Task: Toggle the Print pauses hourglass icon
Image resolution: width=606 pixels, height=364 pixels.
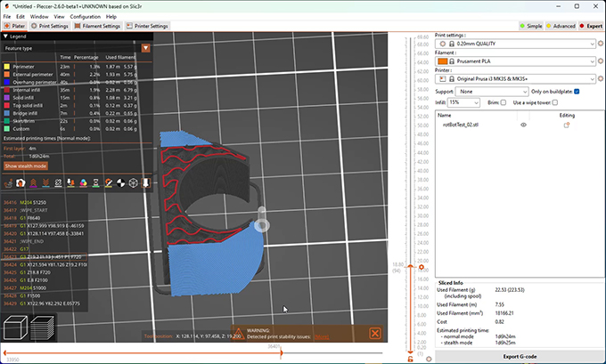Action: point(96,183)
